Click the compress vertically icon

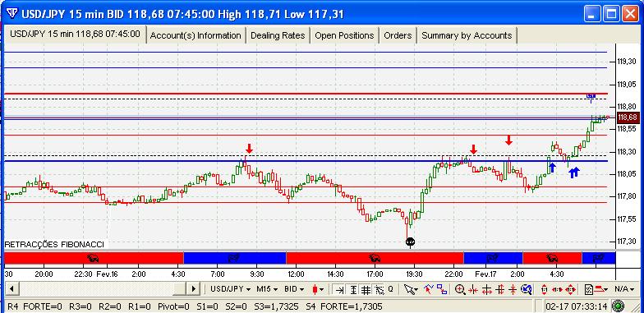click(x=513, y=289)
